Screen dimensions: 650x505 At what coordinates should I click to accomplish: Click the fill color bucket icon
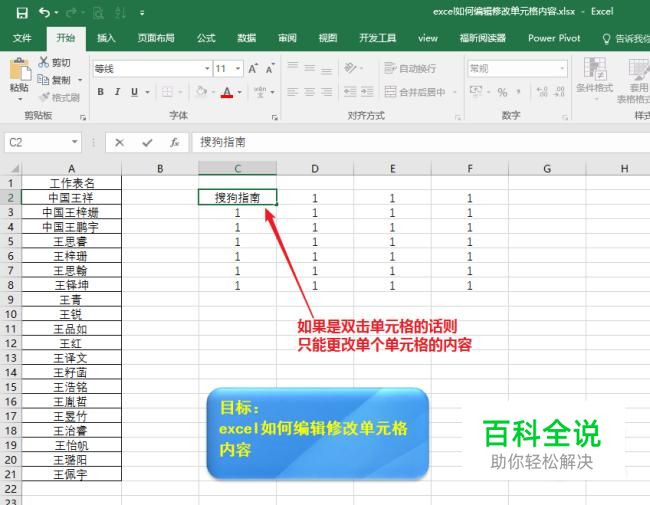(x=201, y=91)
